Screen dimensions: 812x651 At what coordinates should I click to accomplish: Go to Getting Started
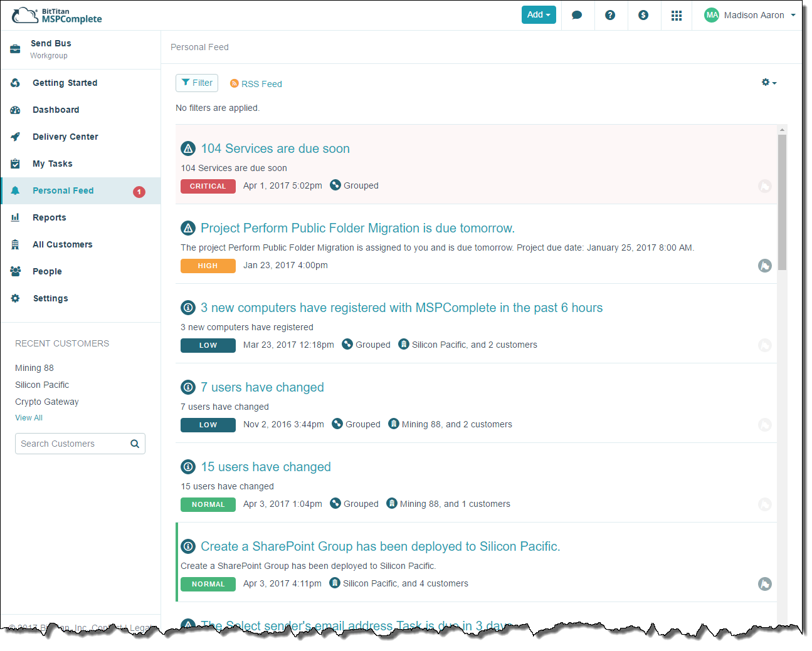coord(65,83)
